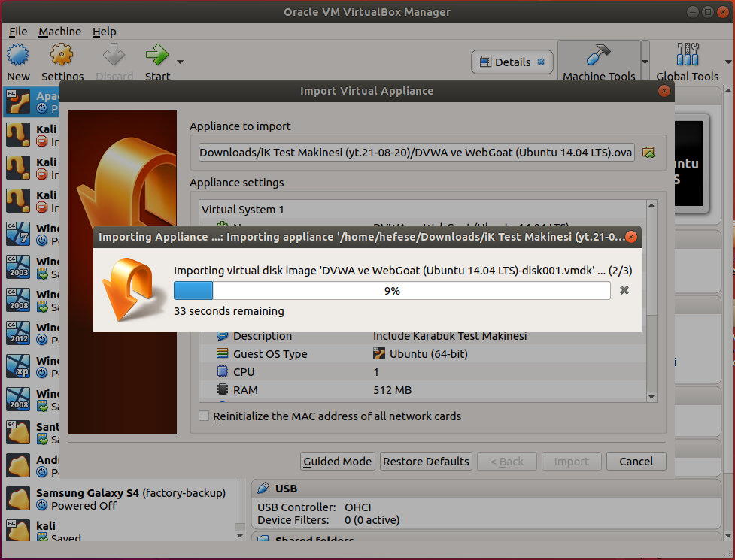
Task: Select the Sant VM icon
Action: point(18,432)
